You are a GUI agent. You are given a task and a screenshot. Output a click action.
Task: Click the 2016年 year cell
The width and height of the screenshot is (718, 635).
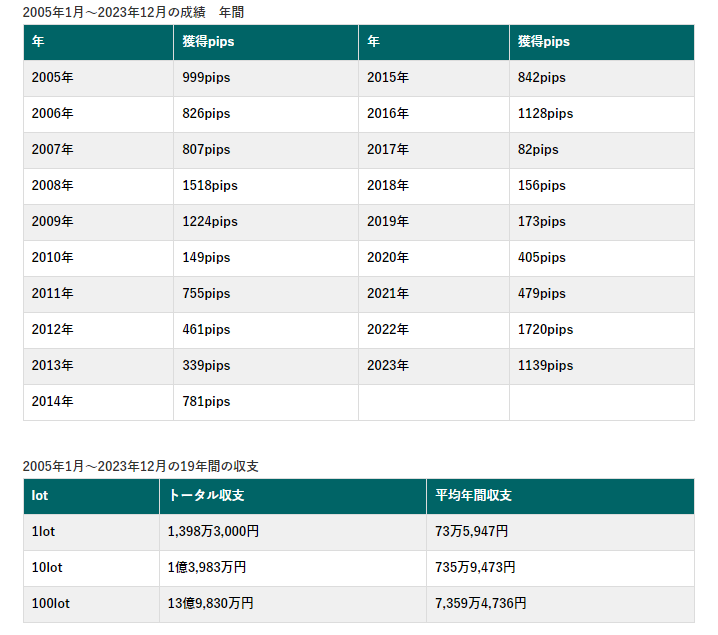[x=388, y=114]
